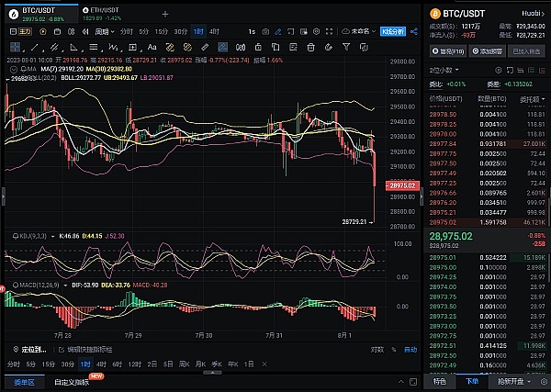Click the 下单 order tab
This screenshot has height=392, width=551.
(472, 381)
